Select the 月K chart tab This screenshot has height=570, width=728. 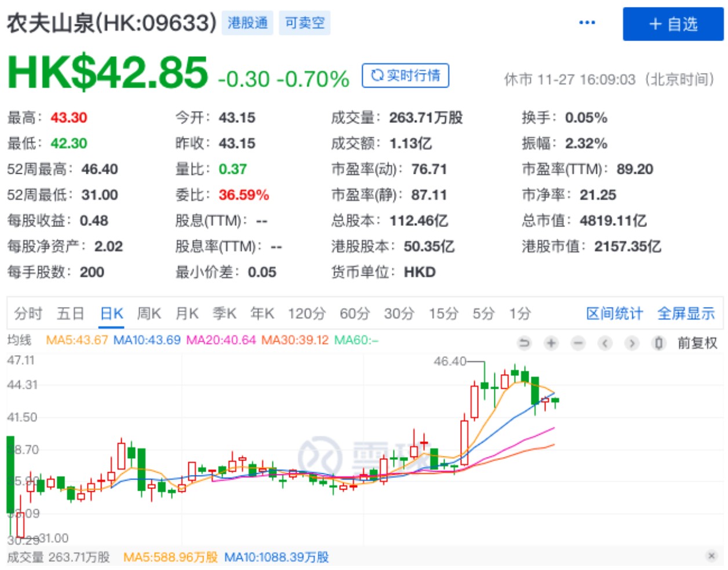tap(187, 314)
